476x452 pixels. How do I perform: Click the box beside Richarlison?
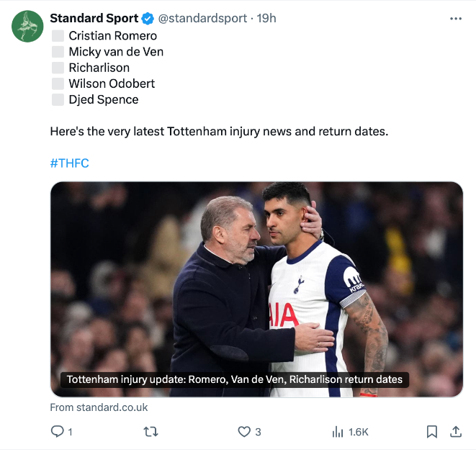(58, 68)
